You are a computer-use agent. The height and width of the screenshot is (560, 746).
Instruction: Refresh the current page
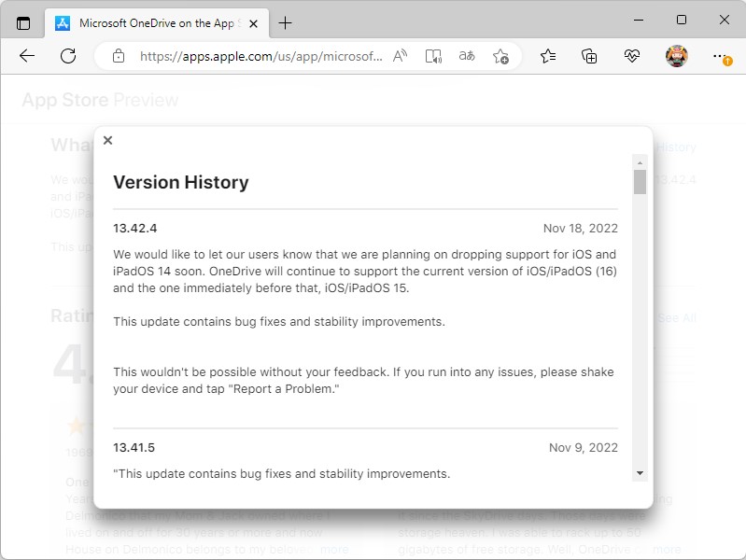coord(68,56)
